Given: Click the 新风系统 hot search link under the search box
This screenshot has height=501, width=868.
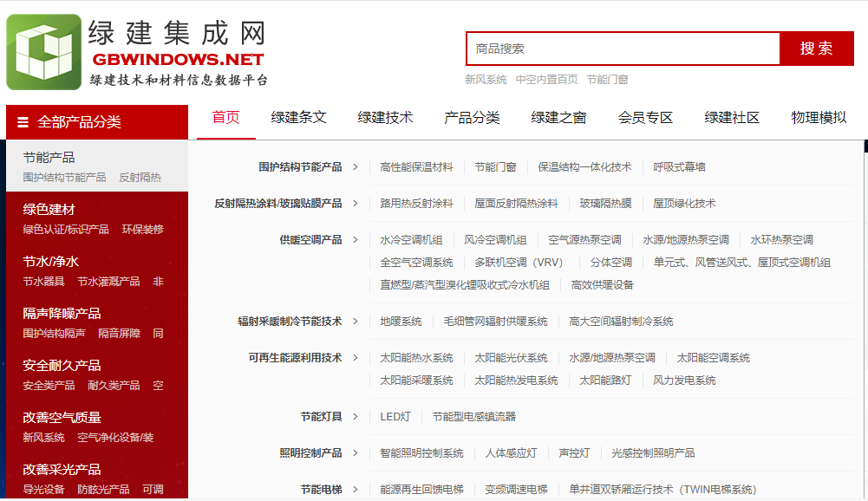Looking at the screenshot, I should [486, 80].
